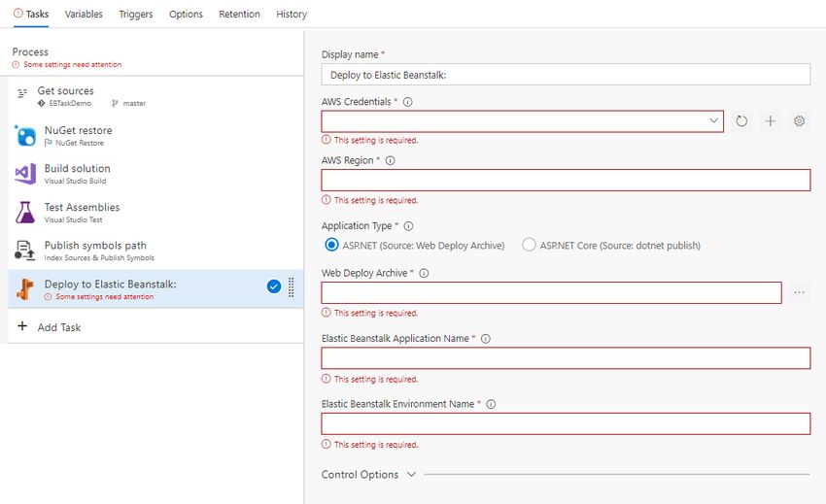Show info for Elastic Beanstalk Application Name
The height and width of the screenshot is (504, 826).
tap(486, 339)
